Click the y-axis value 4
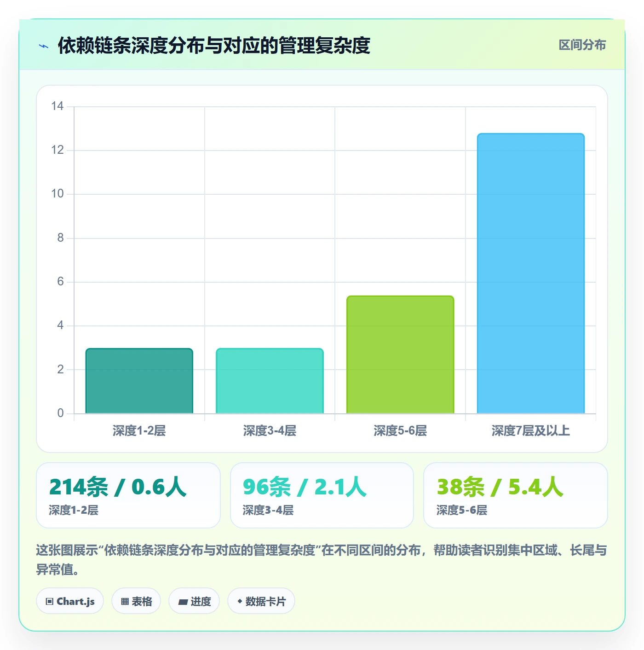The width and height of the screenshot is (644, 650). click(60, 325)
